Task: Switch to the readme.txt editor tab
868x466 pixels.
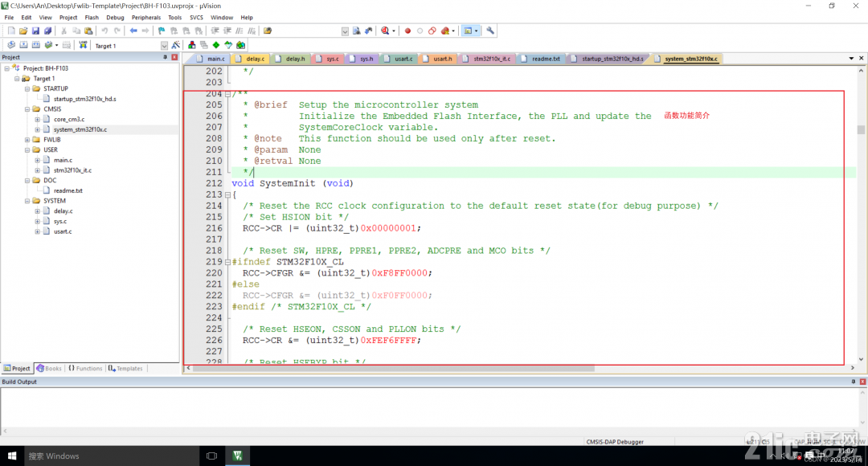Action: (541, 59)
